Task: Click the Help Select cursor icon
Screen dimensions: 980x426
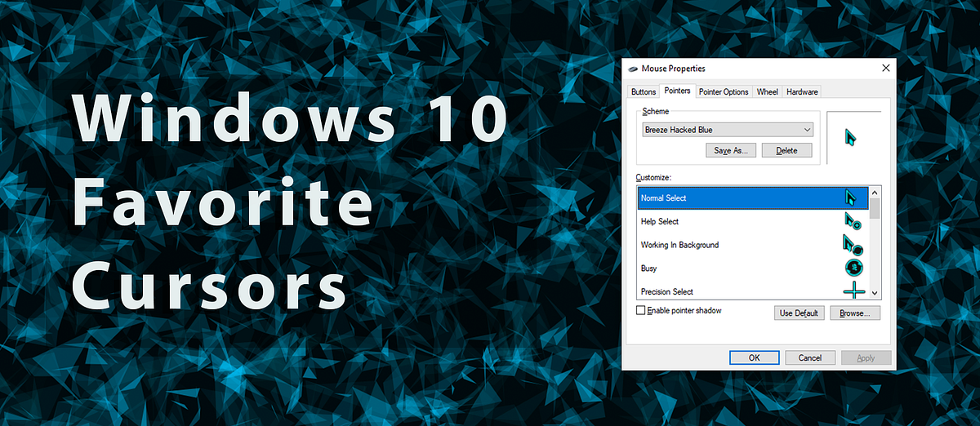Action: tap(852, 221)
